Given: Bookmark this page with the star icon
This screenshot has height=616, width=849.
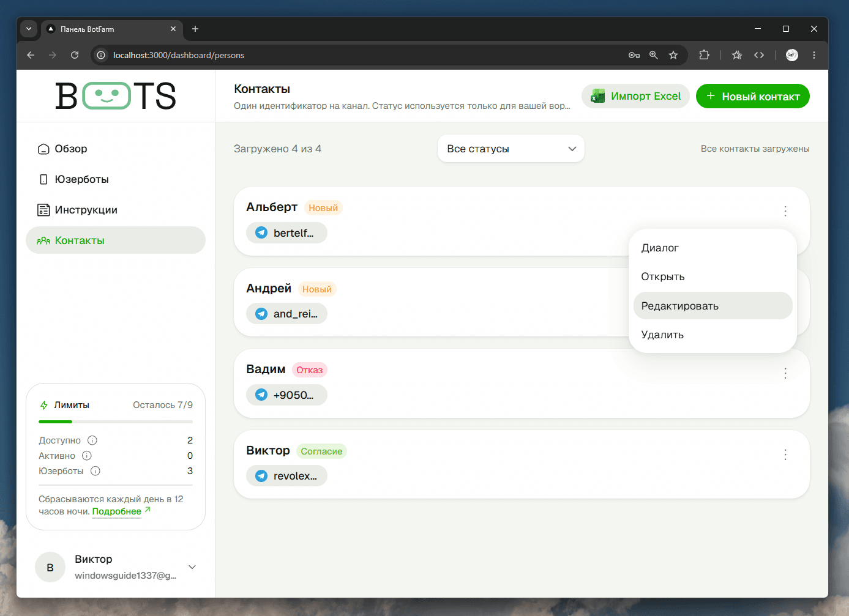Looking at the screenshot, I should tap(673, 55).
